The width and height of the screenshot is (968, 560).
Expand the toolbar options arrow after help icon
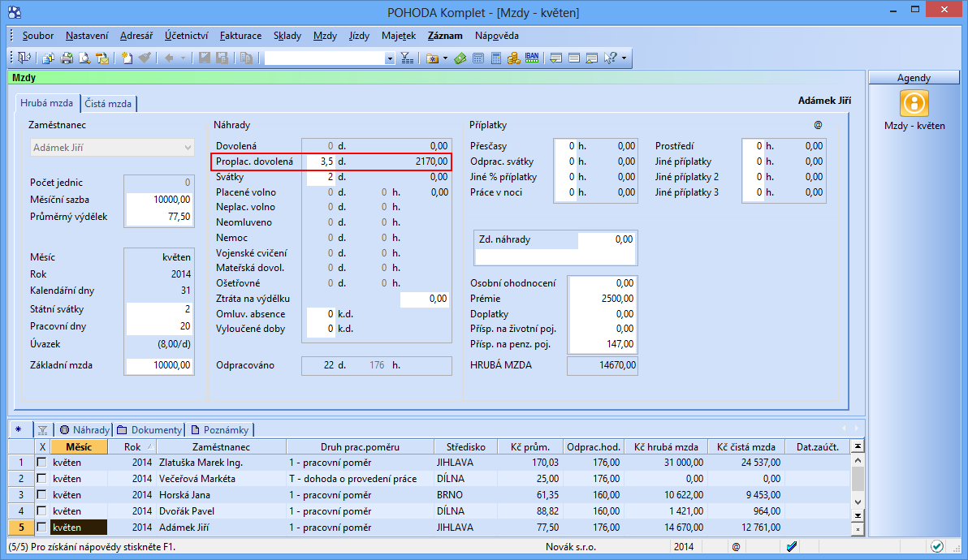[624, 58]
